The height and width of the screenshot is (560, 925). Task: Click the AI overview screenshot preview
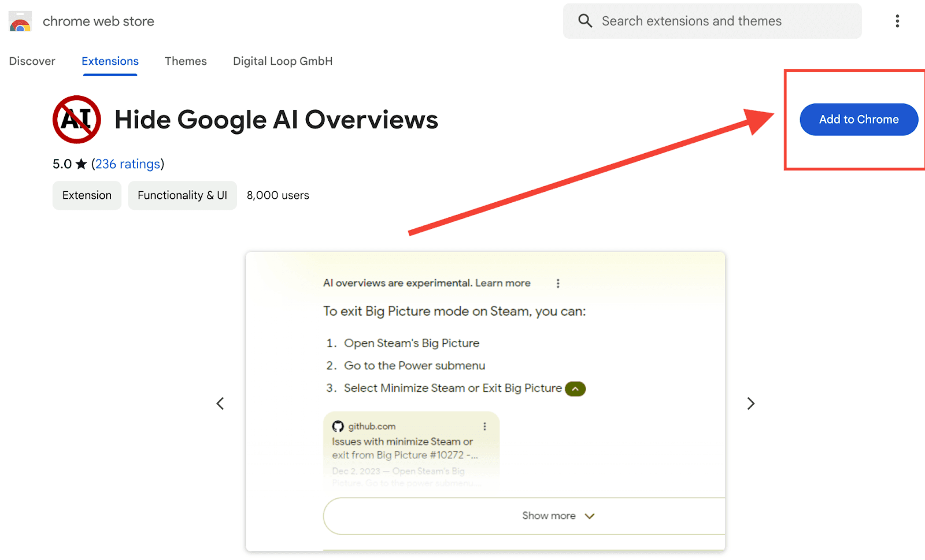(486, 402)
